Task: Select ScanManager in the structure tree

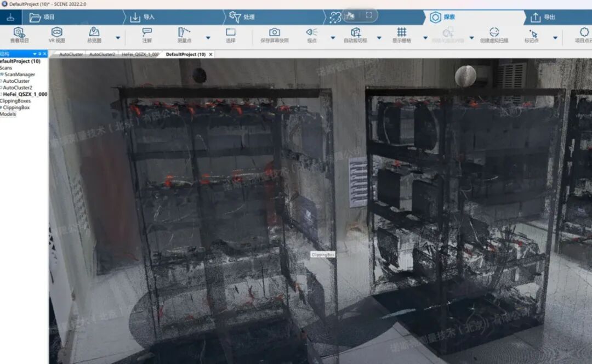Action: coord(20,75)
